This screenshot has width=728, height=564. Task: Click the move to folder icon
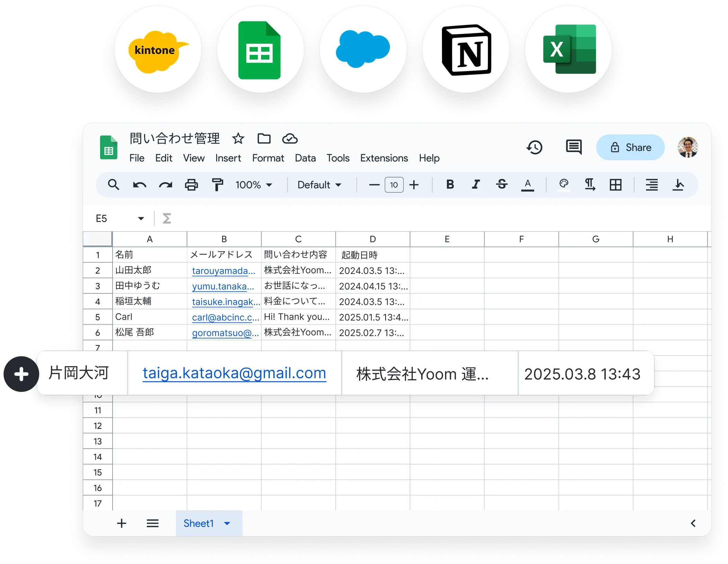(x=264, y=139)
